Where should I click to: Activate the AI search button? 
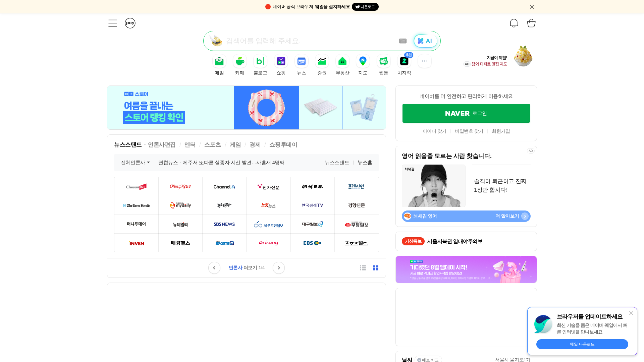tap(425, 41)
